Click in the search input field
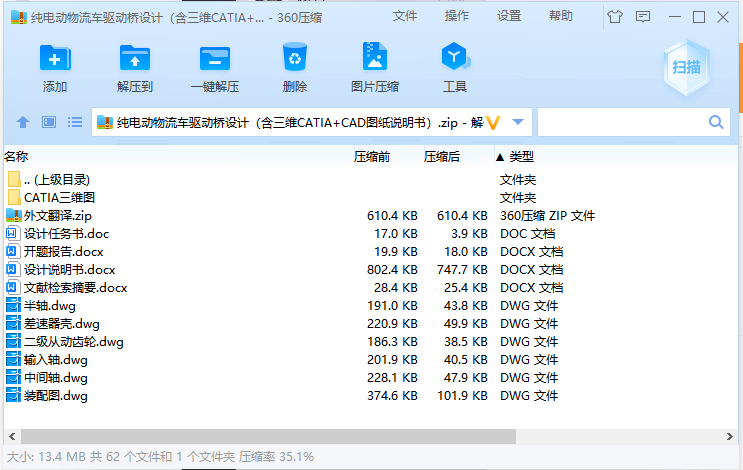The width and height of the screenshot is (743, 470). [623, 122]
